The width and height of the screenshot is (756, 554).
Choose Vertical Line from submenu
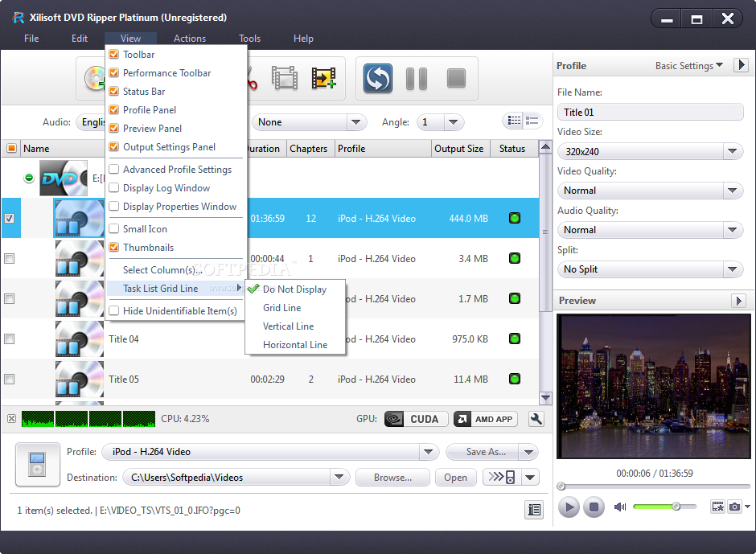pyautogui.click(x=295, y=326)
